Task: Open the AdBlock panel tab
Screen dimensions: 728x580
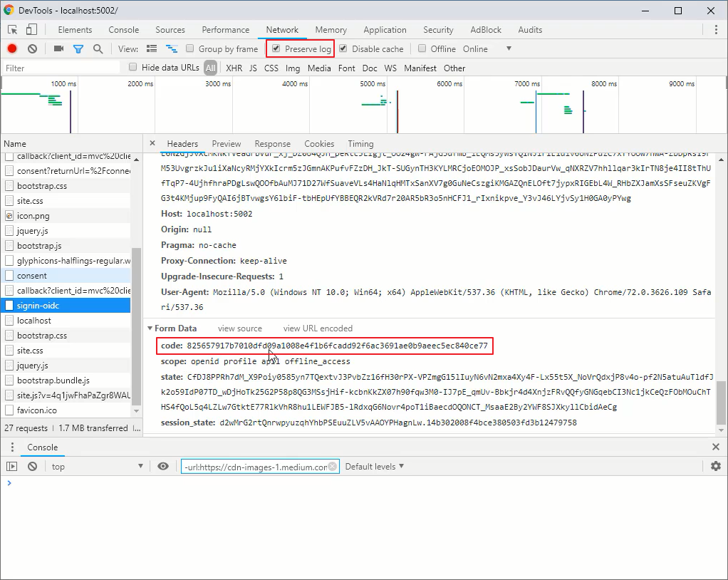Action: click(486, 30)
